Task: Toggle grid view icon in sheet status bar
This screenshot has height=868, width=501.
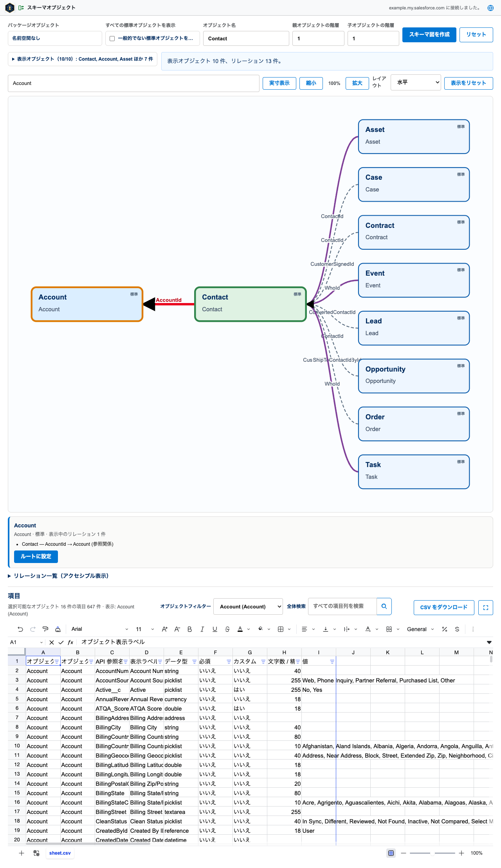Action: point(391,853)
